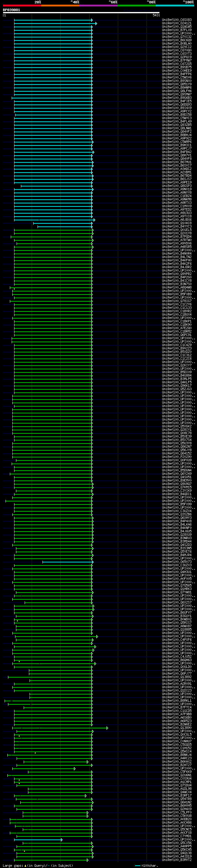Select label UniRef100_B9G6B3
The image size is (197, 868).
pyautogui.click(x=177, y=98)
